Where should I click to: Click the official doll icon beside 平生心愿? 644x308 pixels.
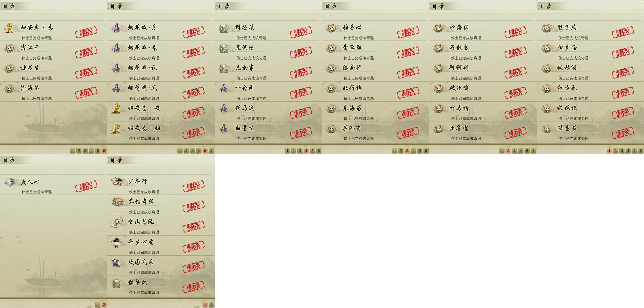click(x=116, y=242)
